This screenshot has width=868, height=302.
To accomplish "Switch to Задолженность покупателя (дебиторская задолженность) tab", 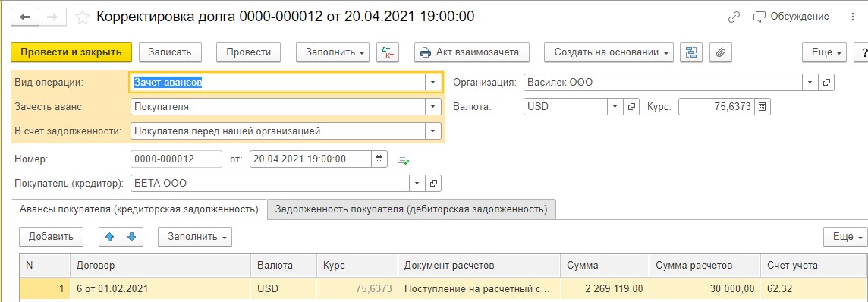I will [411, 209].
